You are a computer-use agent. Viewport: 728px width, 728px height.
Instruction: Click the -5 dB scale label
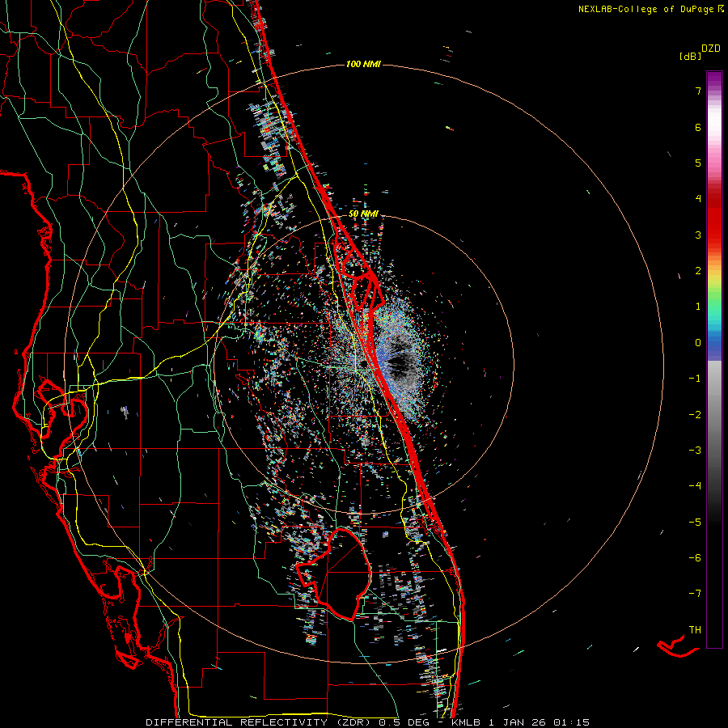pyautogui.click(x=695, y=522)
